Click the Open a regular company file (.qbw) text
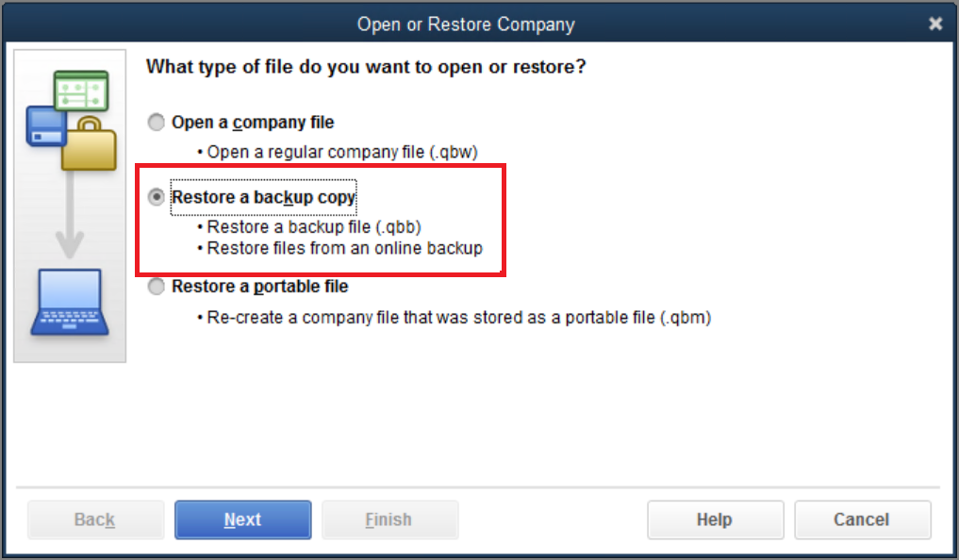Image resolution: width=959 pixels, height=560 pixels. [x=342, y=152]
